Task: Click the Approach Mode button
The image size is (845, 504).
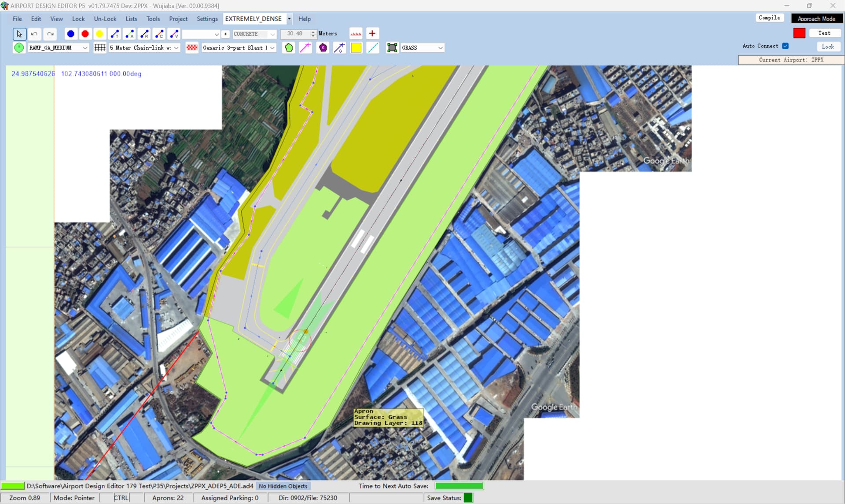Action: tap(816, 18)
